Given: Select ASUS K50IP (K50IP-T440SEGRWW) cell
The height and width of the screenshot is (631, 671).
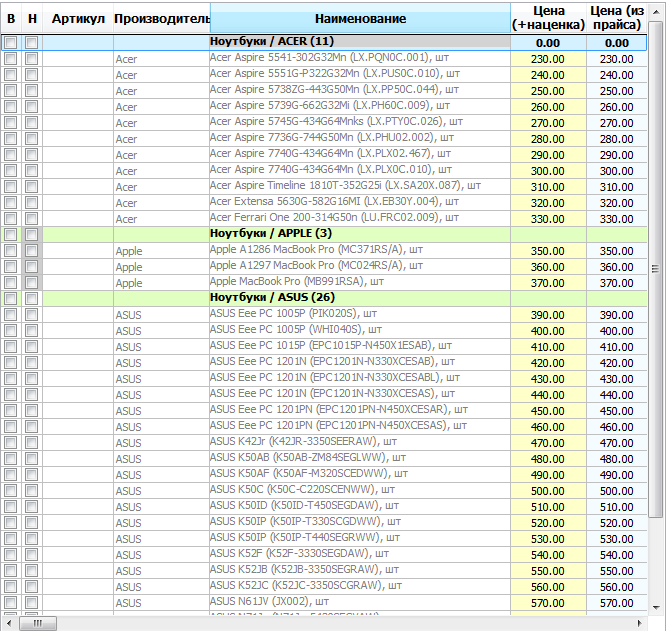Looking at the screenshot, I should [x=360, y=539].
